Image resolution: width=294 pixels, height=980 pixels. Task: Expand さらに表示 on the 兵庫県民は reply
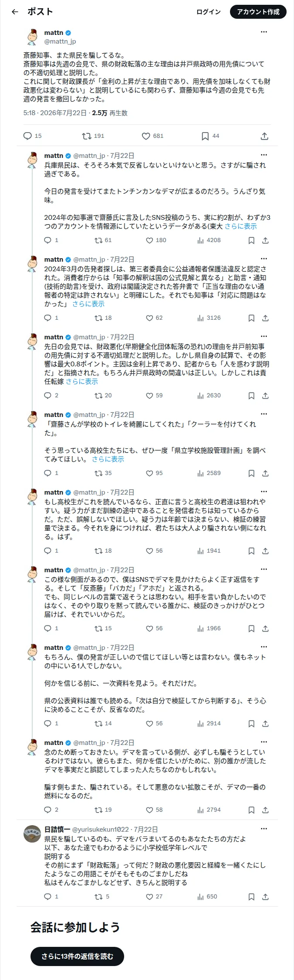pyautogui.click(x=240, y=226)
